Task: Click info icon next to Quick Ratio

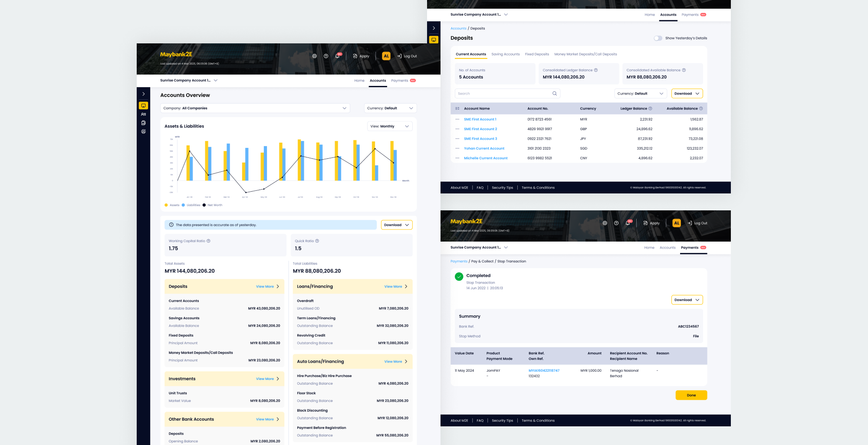Action: point(317,241)
